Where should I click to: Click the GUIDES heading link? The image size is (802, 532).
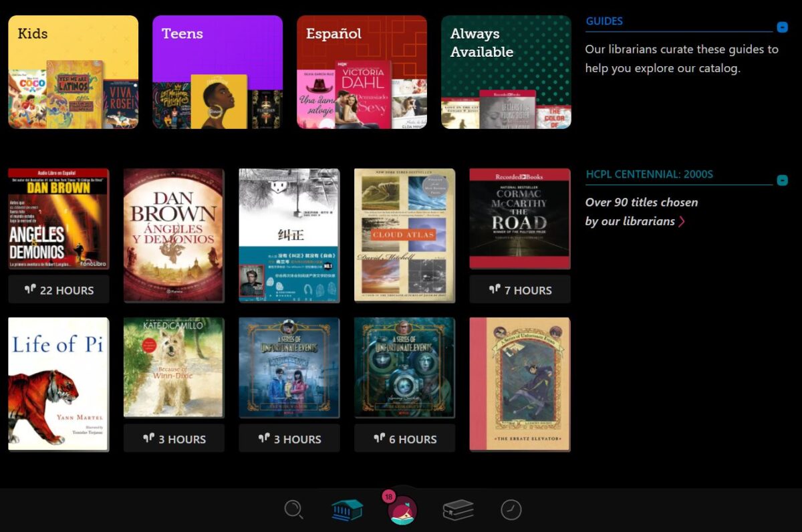pyautogui.click(x=604, y=21)
